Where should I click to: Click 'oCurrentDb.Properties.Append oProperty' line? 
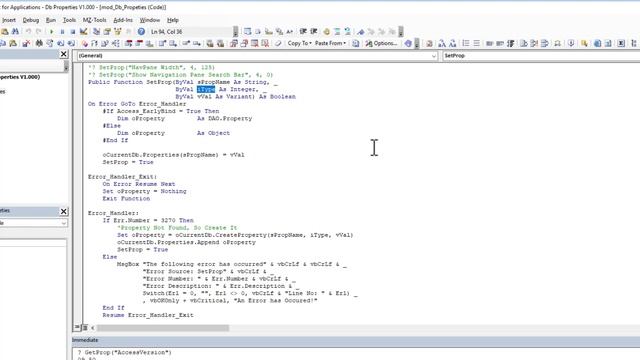186,242
